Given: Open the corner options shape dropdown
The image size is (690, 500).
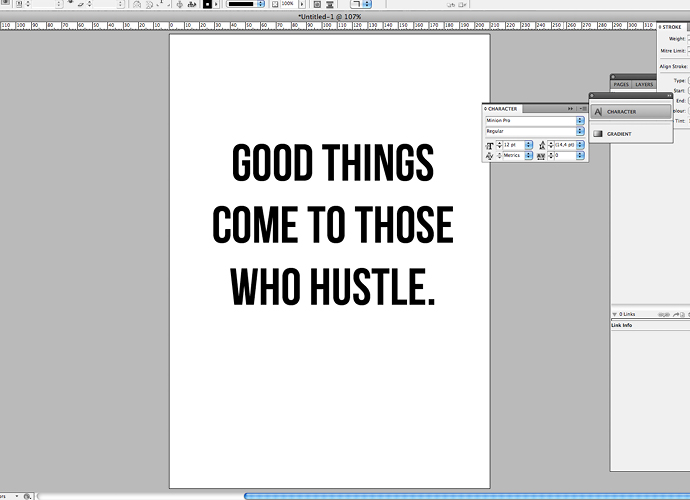Looking at the screenshot, I should 366,4.
